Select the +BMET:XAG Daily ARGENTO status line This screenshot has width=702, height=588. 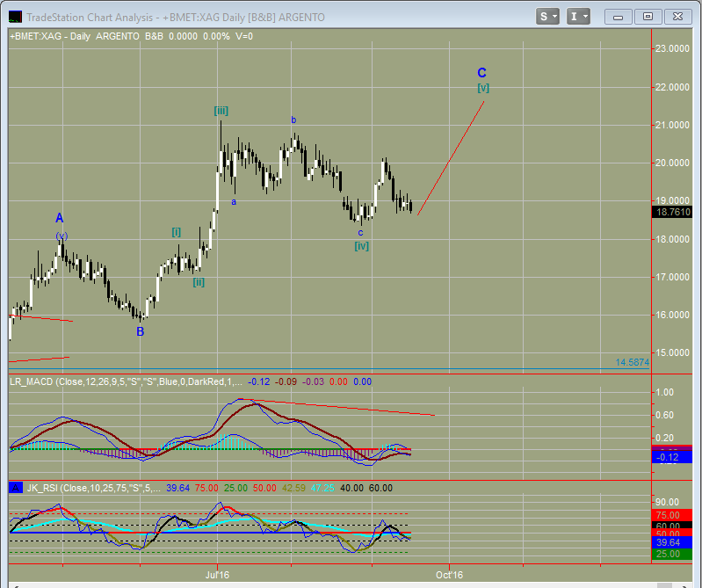click(x=131, y=36)
